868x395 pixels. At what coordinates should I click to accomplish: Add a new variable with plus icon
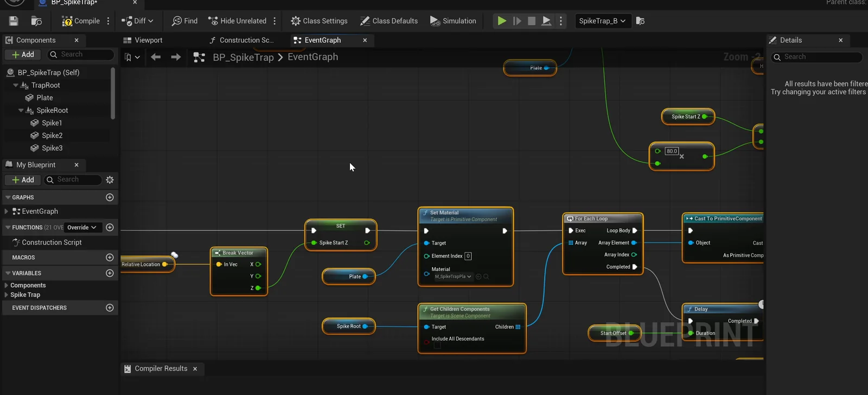point(110,273)
